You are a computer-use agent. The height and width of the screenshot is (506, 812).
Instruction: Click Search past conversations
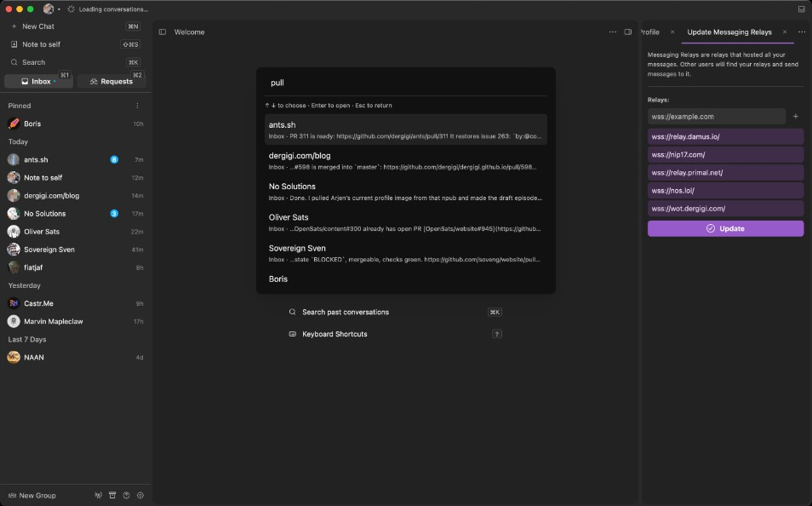395,312
